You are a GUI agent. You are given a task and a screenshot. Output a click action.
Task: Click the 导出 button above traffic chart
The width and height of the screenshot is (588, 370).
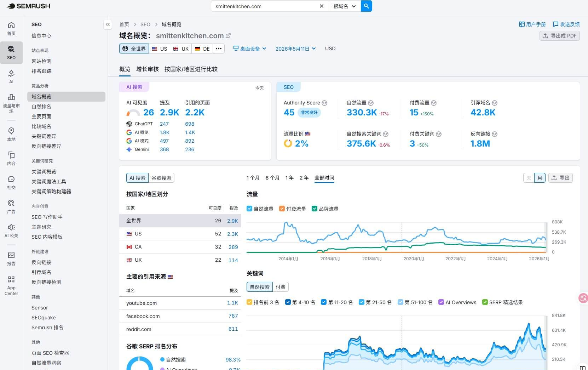pyautogui.click(x=560, y=178)
